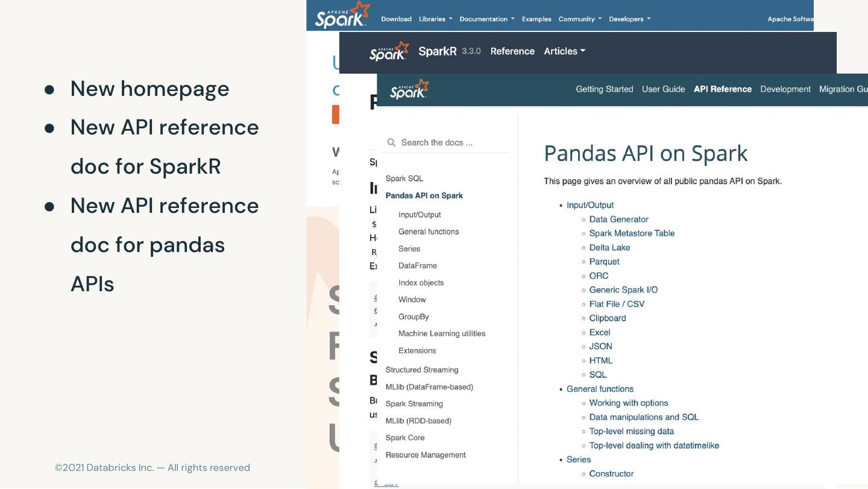Viewport: 868px width, 489px height.
Task: Follow the Data Generator link
Action: (619, 219)
